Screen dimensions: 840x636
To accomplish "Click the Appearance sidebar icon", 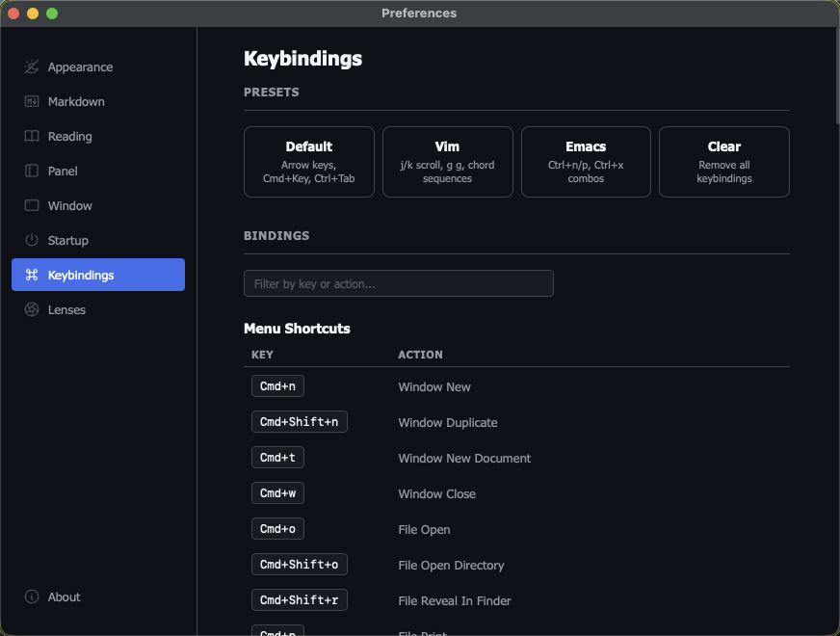I will coord(32,67).
